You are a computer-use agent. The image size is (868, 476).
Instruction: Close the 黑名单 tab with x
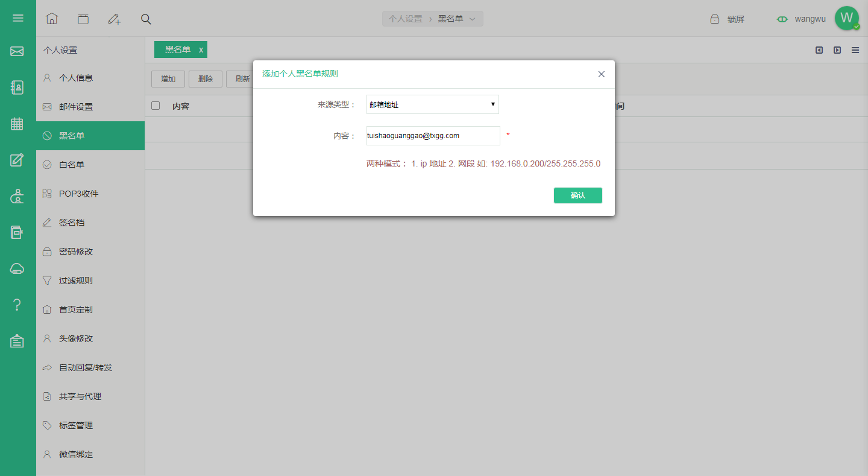click(x=201, y=49)
